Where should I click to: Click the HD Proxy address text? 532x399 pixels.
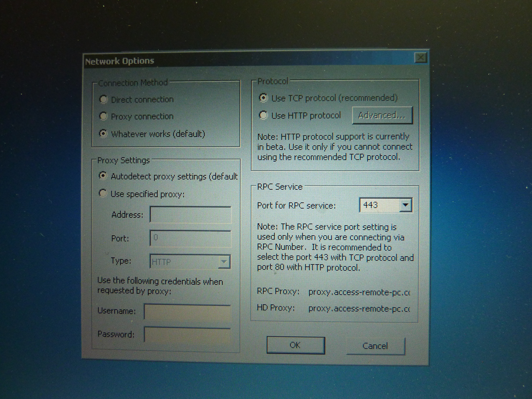[359, 309]
